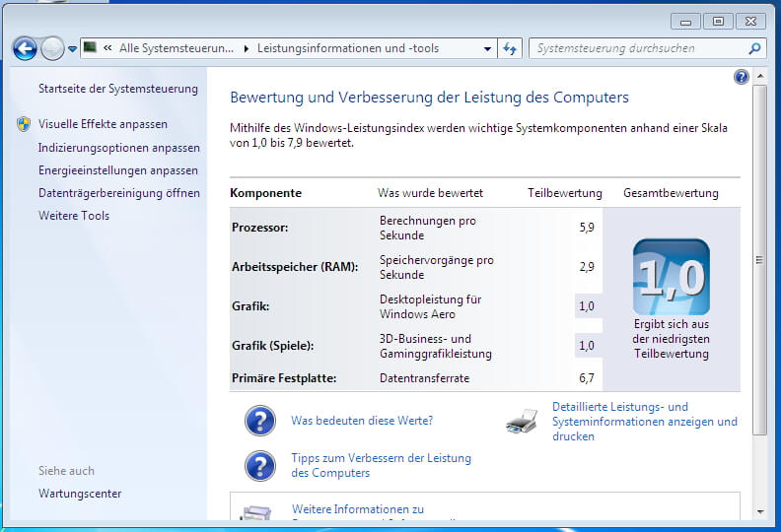Select the Grafik (Spiele): row label
781x532 pixels.
coord(272,346)
